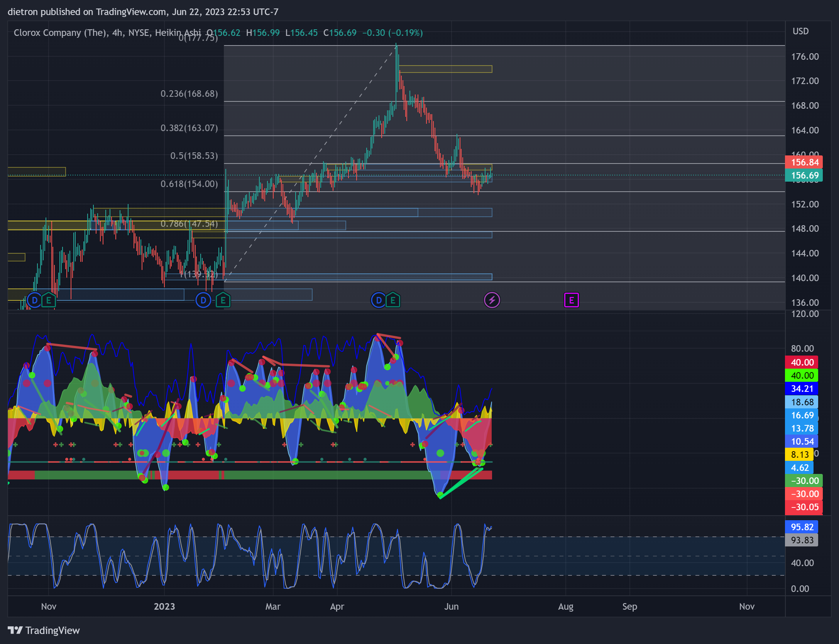839x644 pixels.
Task: Click the green 40.00 indicator value label
Action: pyautogui.click(x=802, y=376)
